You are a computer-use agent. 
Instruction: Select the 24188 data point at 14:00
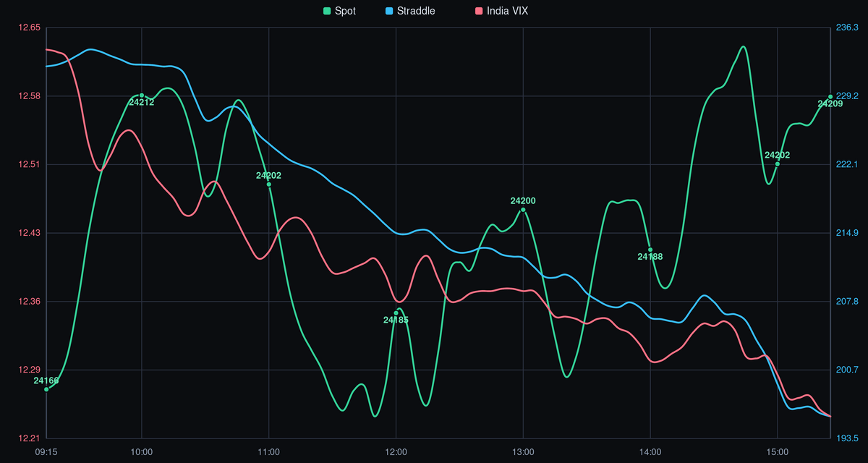pos(650,250)
